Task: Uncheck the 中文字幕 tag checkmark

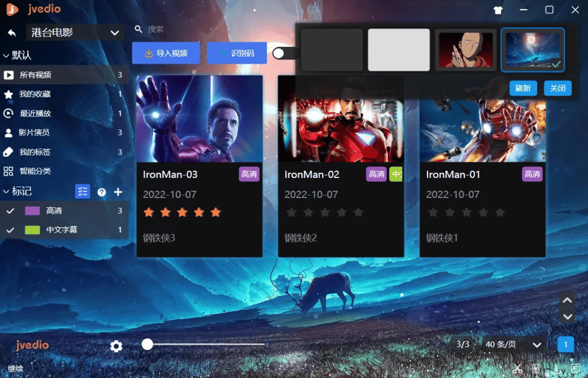Action: 10,230
